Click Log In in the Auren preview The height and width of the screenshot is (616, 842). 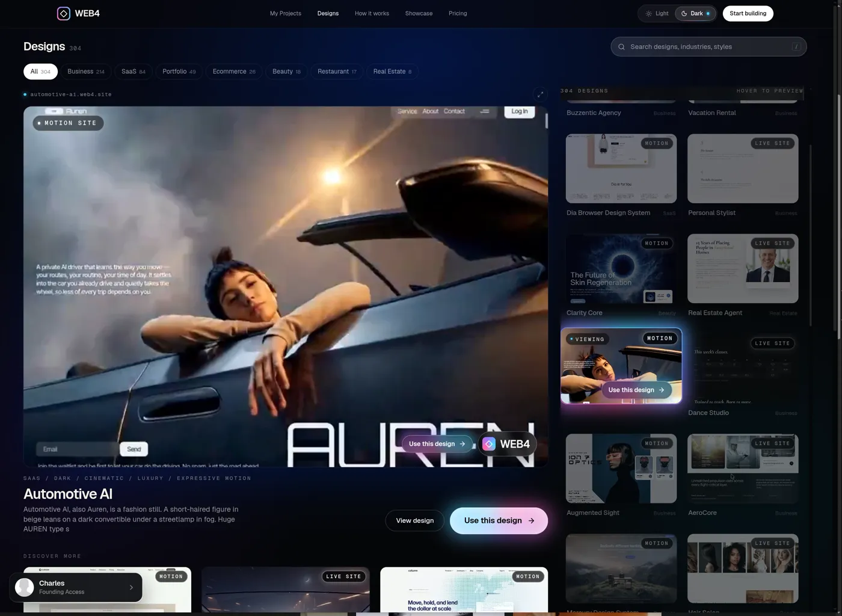520,111
